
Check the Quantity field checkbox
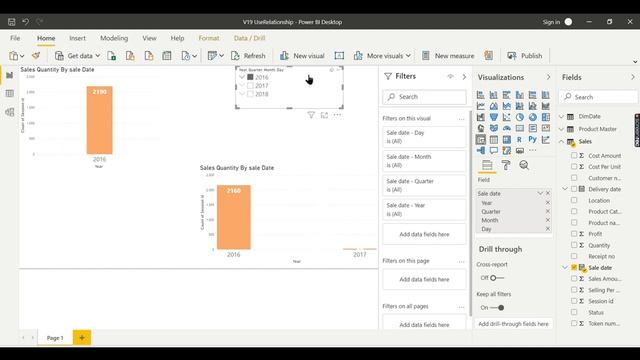(x=574, y=245)
